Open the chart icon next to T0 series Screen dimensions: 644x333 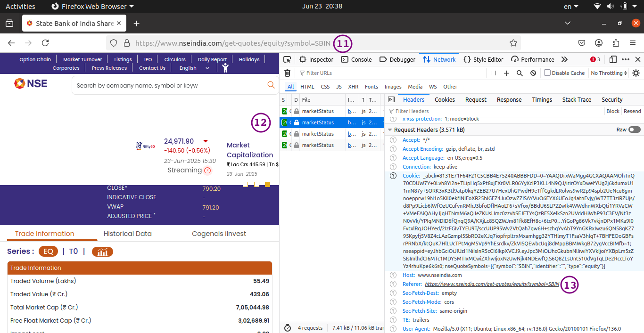pyautogui.click(x=102, y=252)
